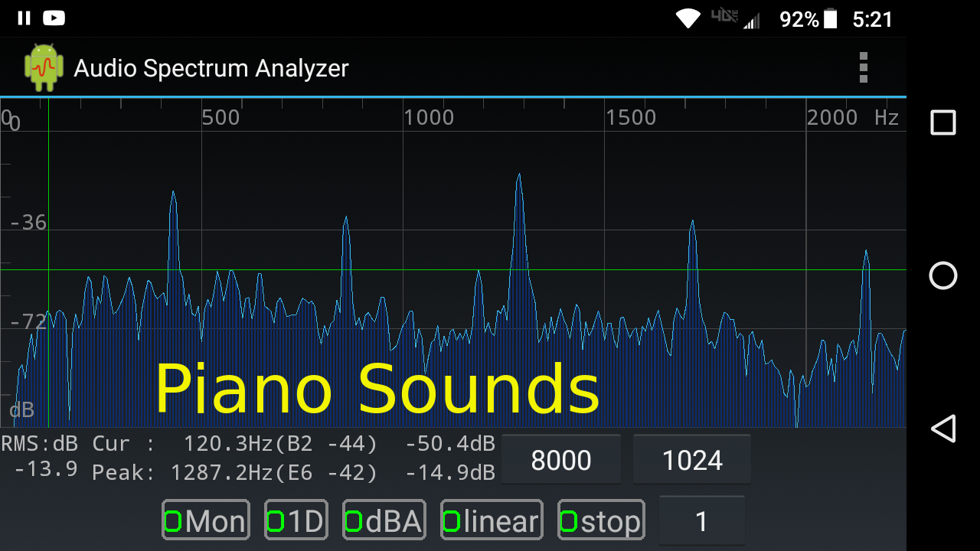
Task: Switch to 1D spectrum view
Action: point(296,519)
